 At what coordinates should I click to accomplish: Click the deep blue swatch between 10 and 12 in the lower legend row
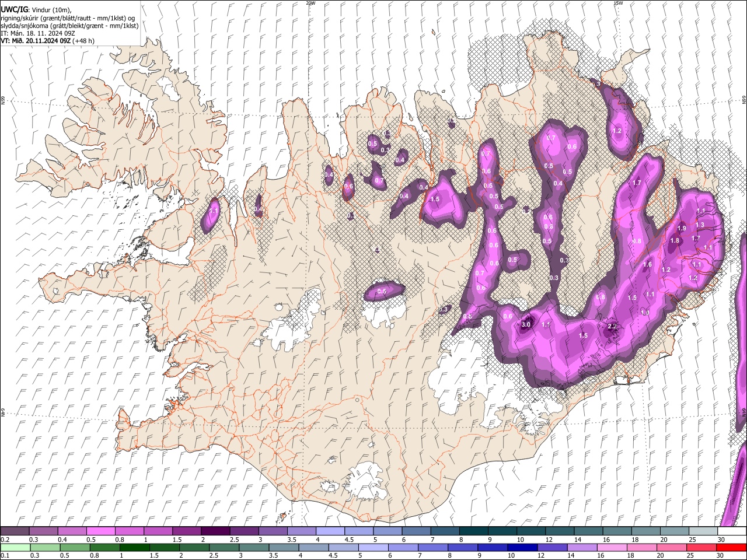(522, 547)
